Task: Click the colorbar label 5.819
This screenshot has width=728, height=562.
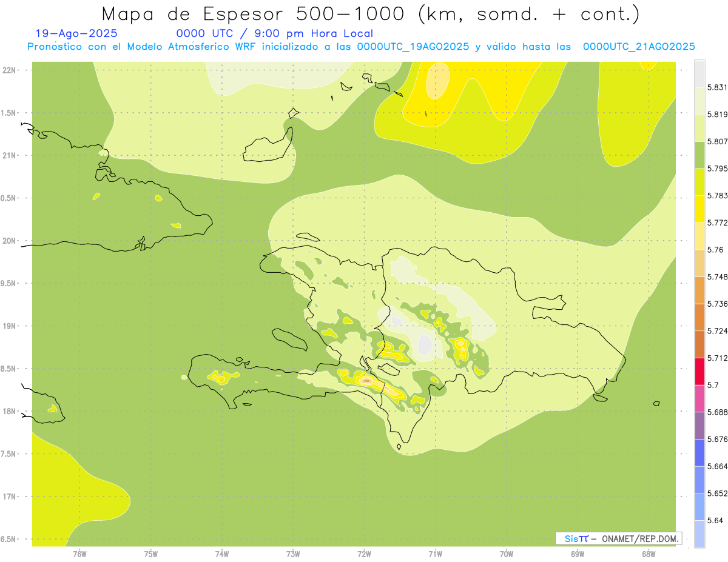Action: pos(718,114)
